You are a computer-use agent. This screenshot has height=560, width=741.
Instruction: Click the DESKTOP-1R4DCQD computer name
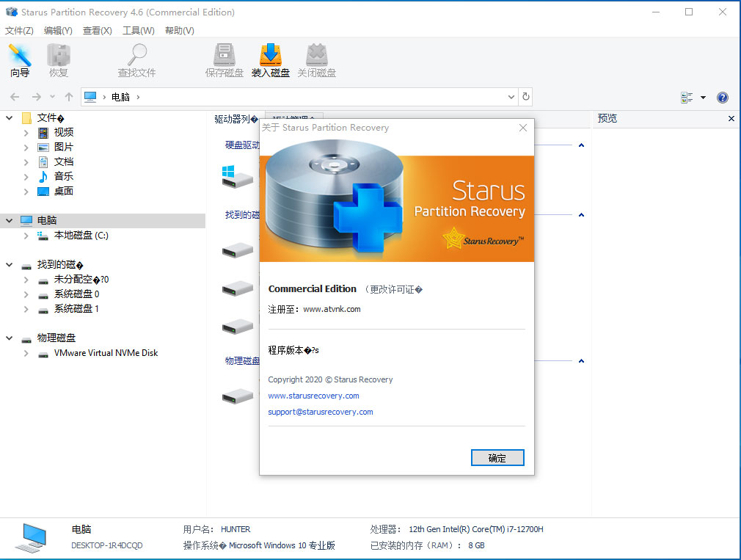click(107, 545)
